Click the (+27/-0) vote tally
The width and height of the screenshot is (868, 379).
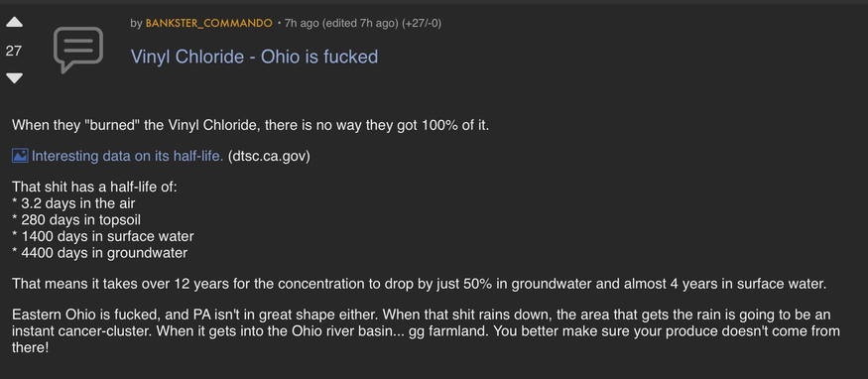422,23
